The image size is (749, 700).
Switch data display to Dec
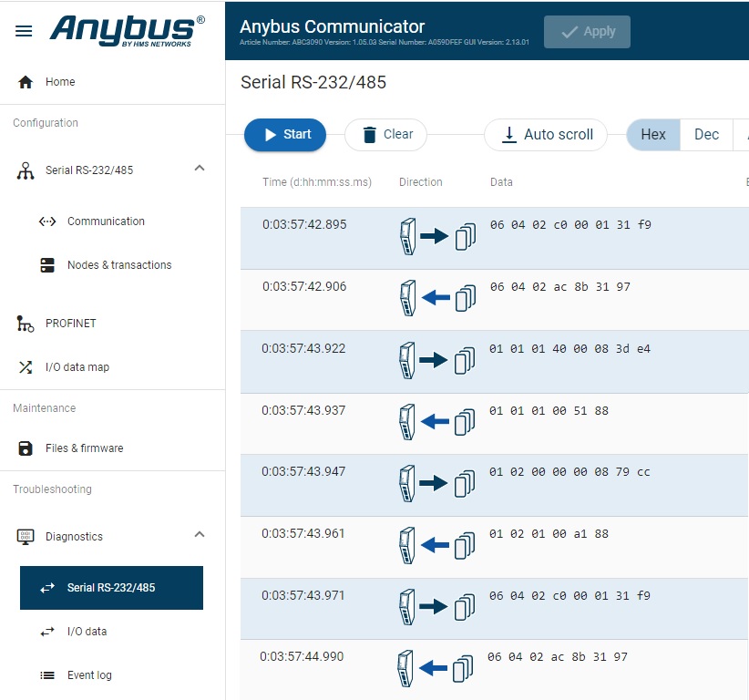[x=706, y=135]
